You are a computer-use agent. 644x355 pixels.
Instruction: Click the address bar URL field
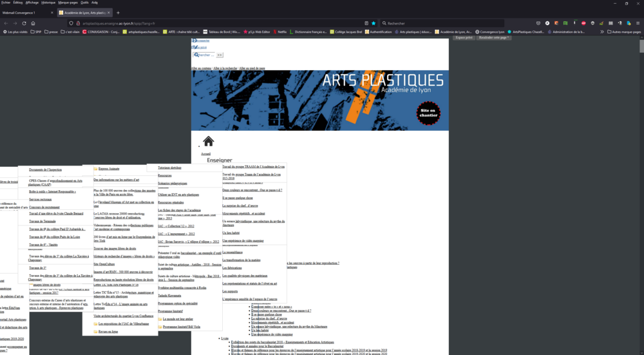pos(222,23)
